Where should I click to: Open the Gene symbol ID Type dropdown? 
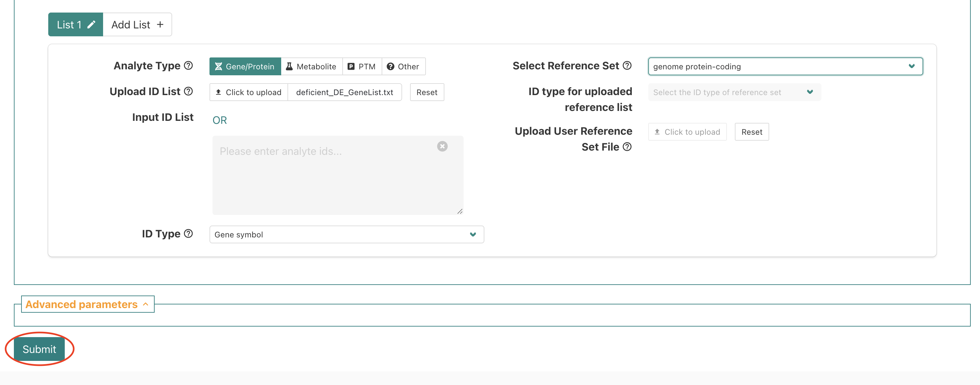346,234
